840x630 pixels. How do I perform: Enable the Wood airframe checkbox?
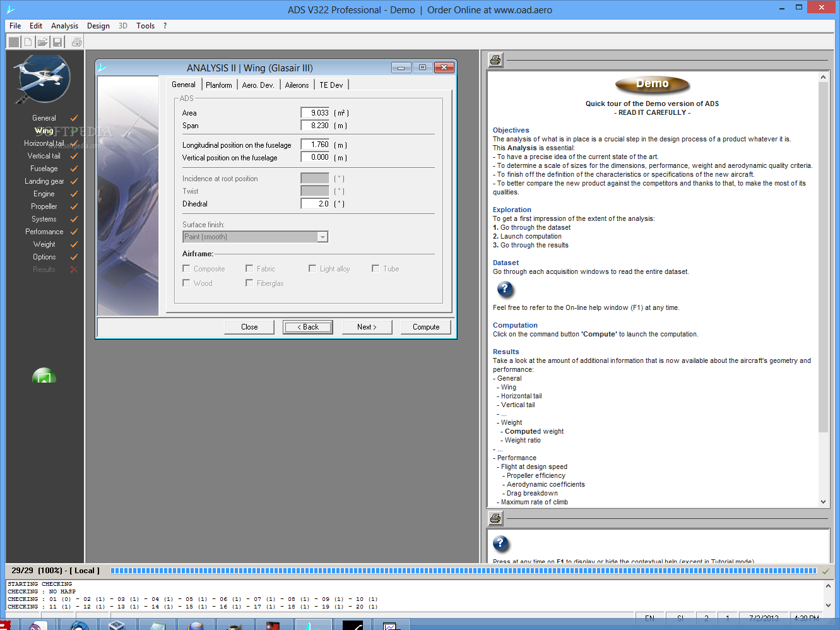186,283
